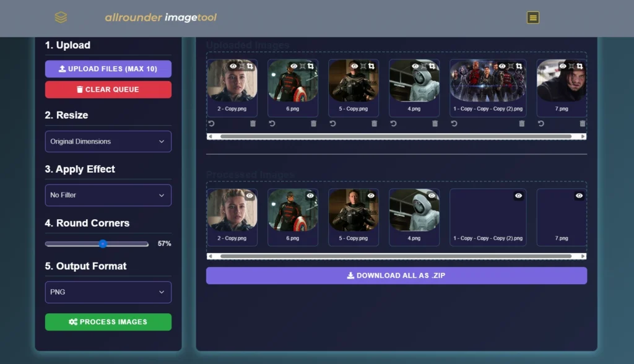Toggle preview eye on uploaded 7.png
Screen dimensions: 634x364
pos(563,66)
